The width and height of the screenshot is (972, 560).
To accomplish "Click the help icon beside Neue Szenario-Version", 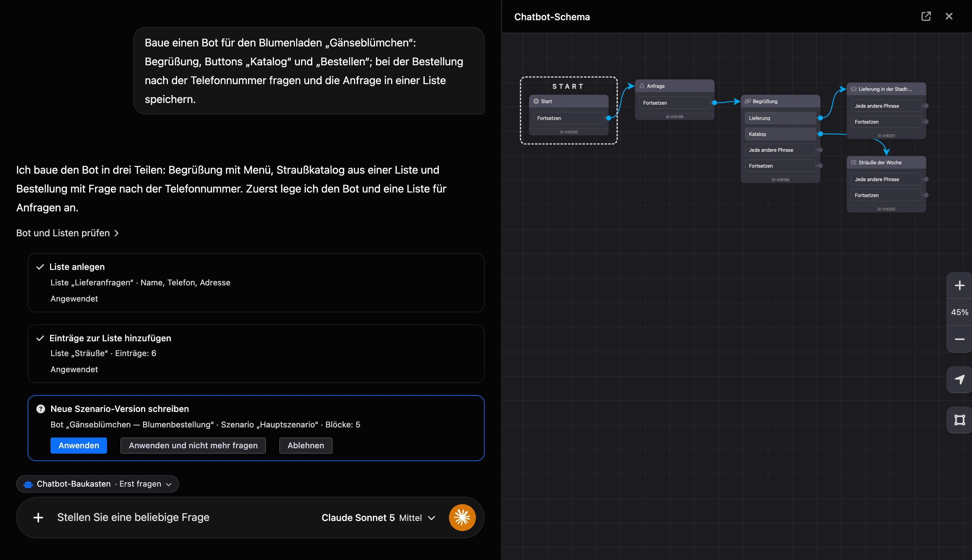I will (40, 409).
